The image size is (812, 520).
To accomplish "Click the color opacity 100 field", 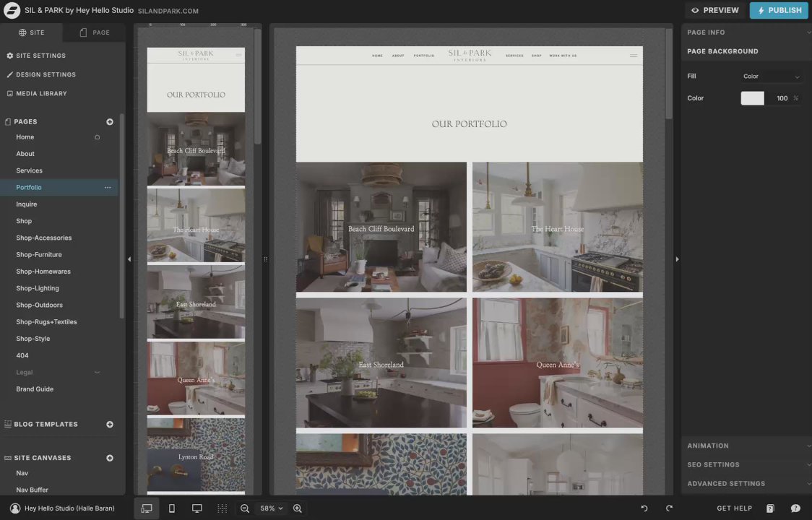I will [782, 98].
